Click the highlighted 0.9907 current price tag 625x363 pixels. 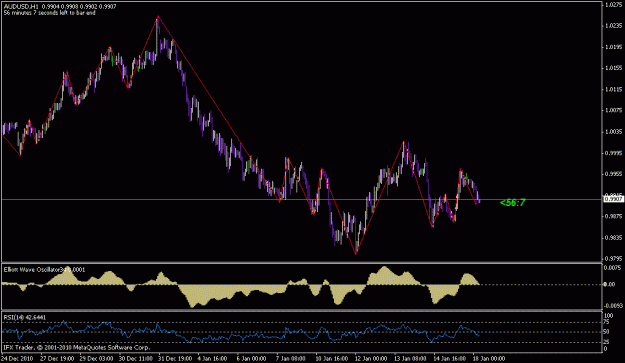click(613, 199)
